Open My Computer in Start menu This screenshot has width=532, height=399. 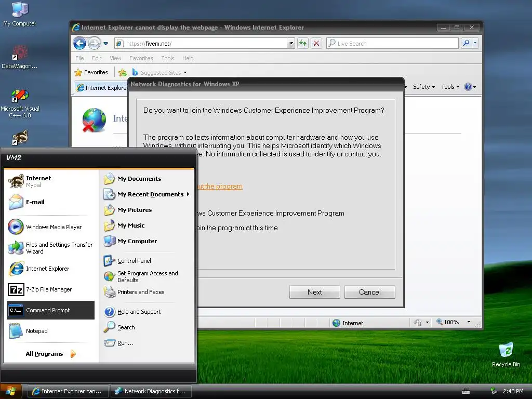[x=147, y=241]
